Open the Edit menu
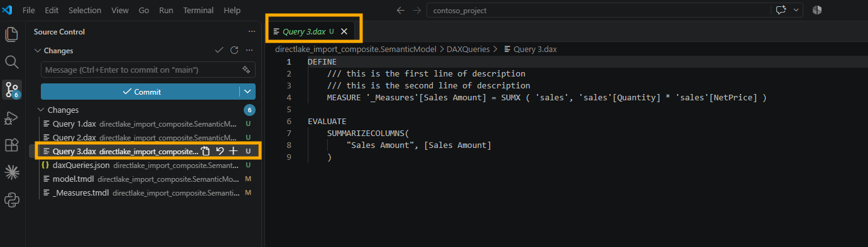Image resolution: width=868 pixels, height=247 pixels. click(52, 10)
